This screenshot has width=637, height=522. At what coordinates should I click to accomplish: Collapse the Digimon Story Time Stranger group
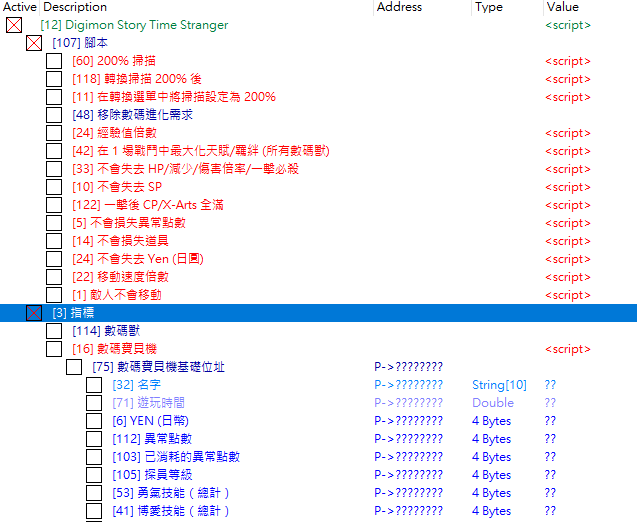[x=14, y=25]
